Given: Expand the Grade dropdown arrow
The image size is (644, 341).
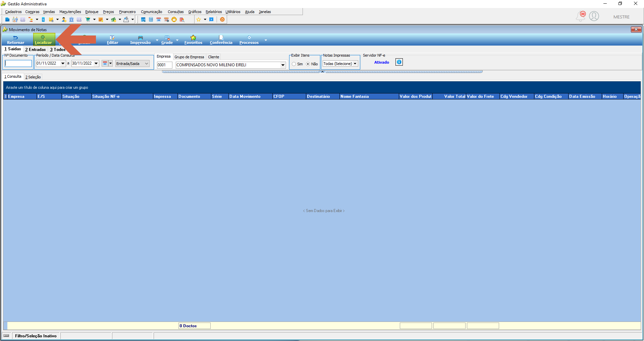Looking at the screenshot, I should pos(177,40).
